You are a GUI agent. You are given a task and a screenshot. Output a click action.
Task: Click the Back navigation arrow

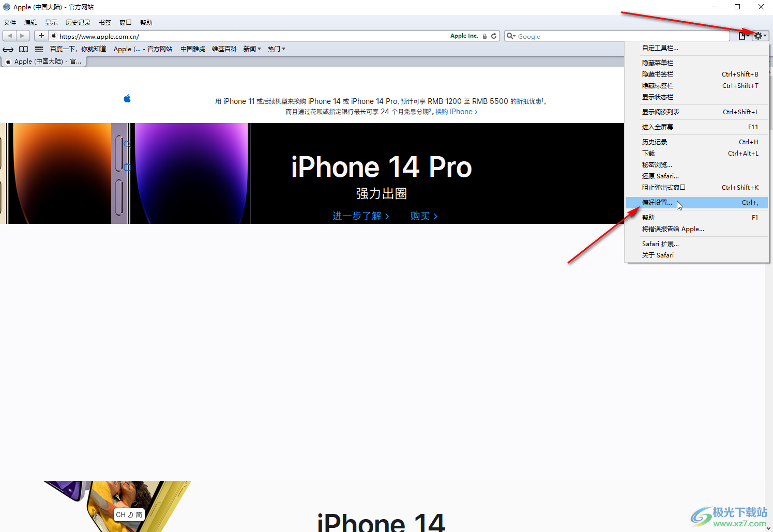pyautogui.click(x=10, y=36)
